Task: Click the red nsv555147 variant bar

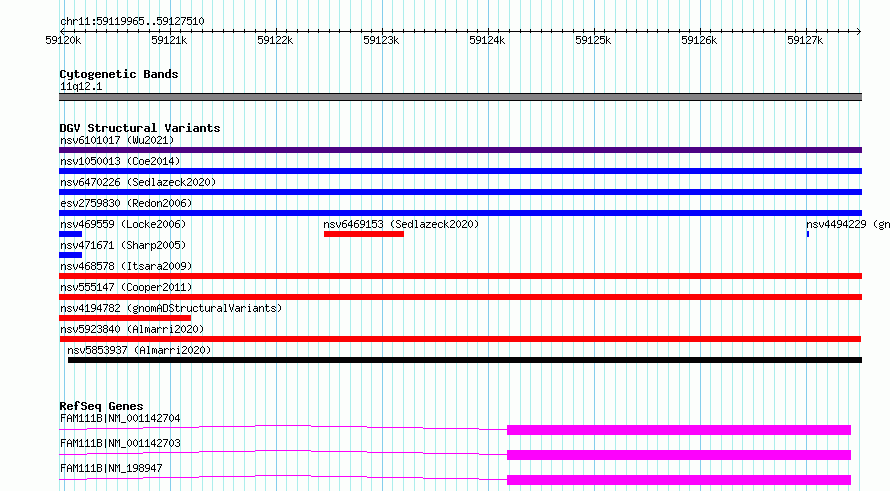Action: click(x=460, y=297)
